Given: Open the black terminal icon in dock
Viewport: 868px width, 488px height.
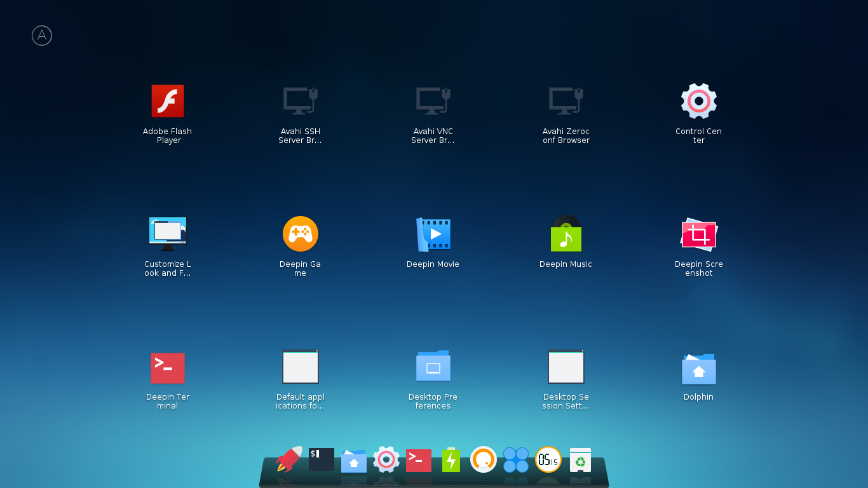Looking at the screenshot, I should [322, 459].
